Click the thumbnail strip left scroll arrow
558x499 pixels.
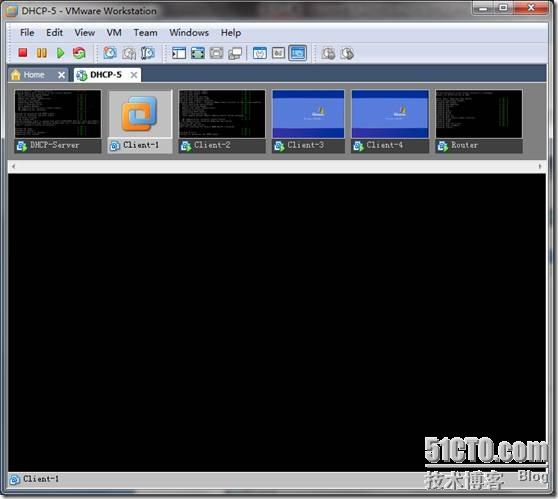tap(13, 166)
